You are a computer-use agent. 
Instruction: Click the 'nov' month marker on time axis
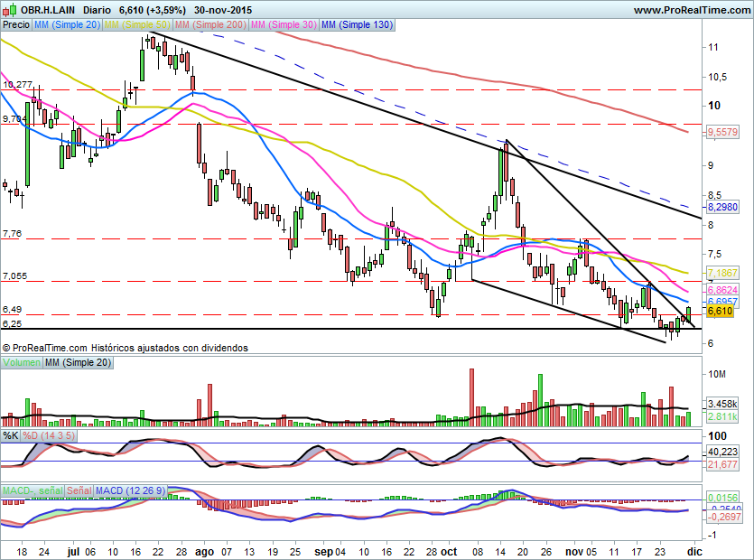click(x=574, y=552)
